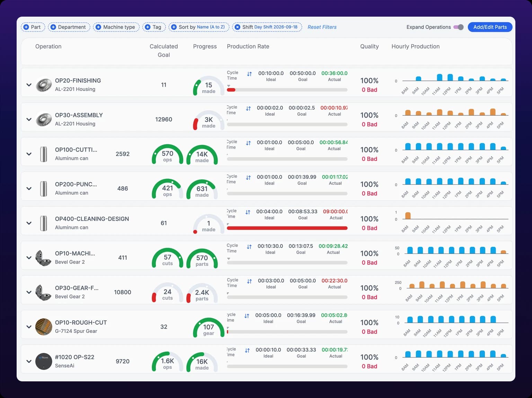Click the plus icon on Tag filter

(x=148, y=27)
